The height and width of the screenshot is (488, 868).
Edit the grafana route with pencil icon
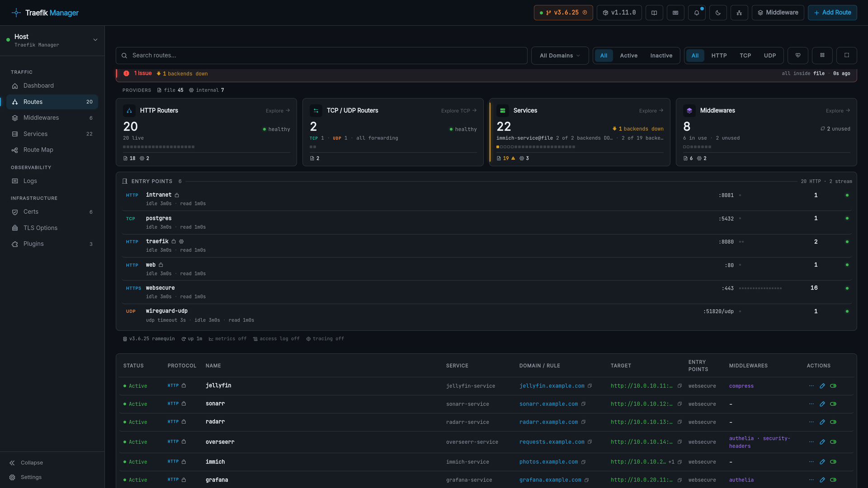[822, 480]
